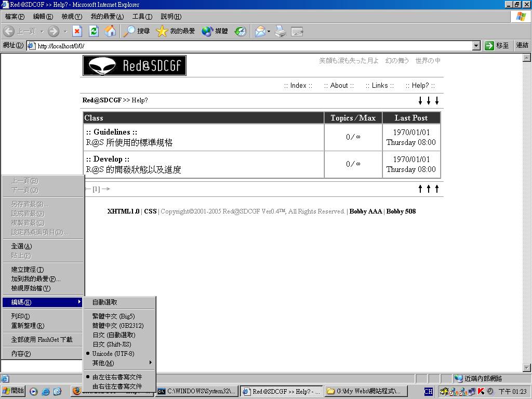Open forward button history dropdown arrow
The image size is (532, 399).
point(65,31)
